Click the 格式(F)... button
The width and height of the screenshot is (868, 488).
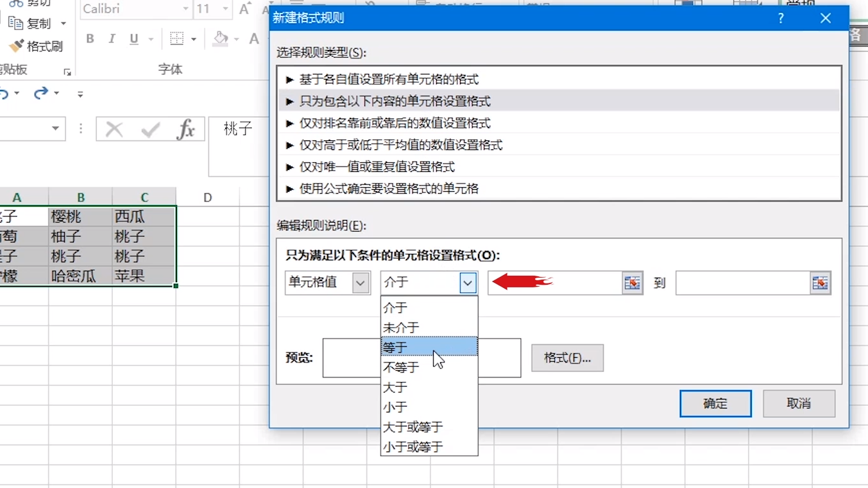point(567,358)
